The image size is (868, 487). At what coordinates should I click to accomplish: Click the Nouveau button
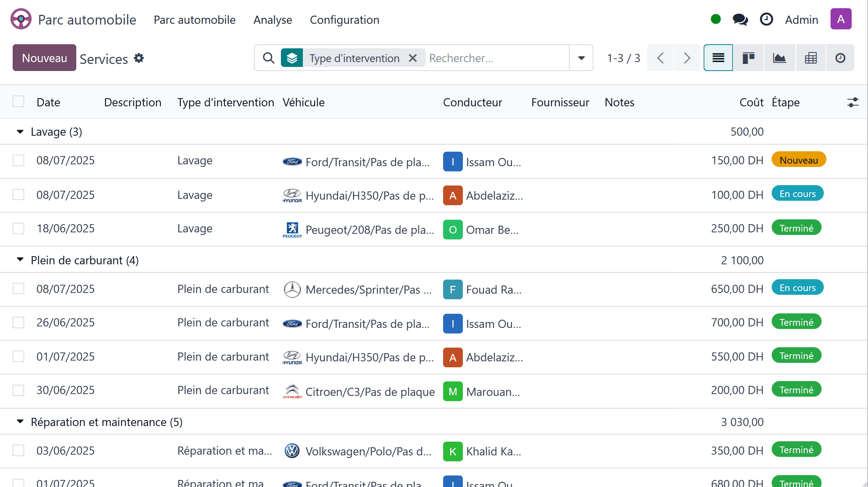[44, 58]
